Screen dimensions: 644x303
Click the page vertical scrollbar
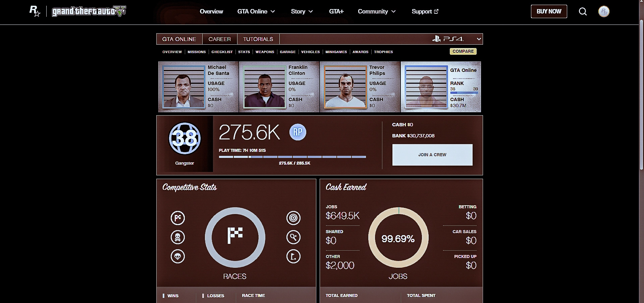coord(641,94)
